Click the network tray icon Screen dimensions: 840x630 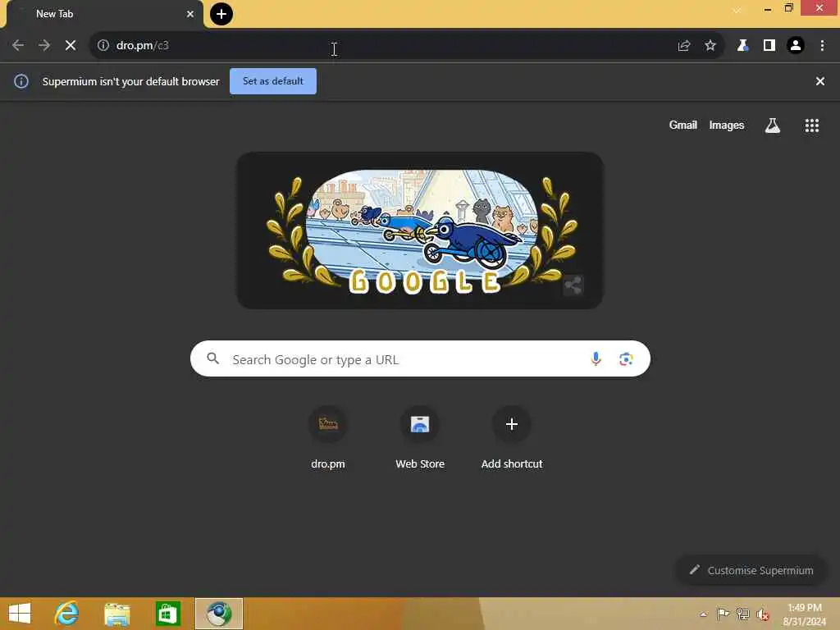pos(742,614)
